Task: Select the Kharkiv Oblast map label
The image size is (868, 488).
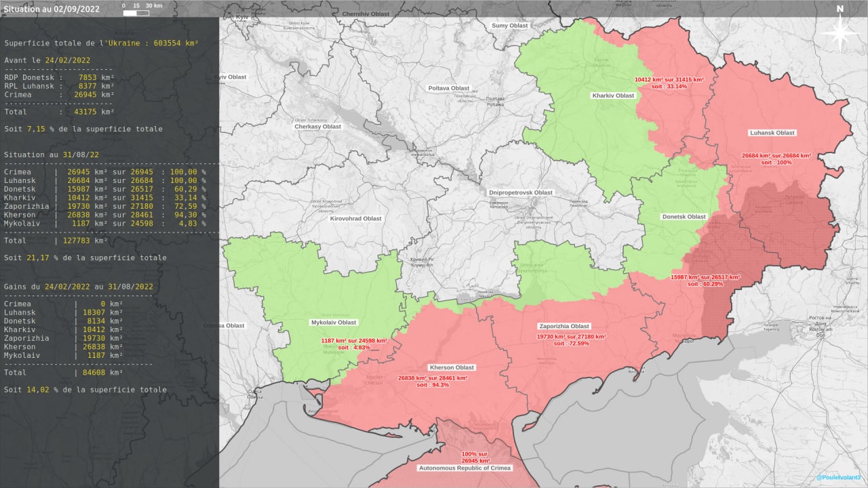Action: tap(613, 96)
